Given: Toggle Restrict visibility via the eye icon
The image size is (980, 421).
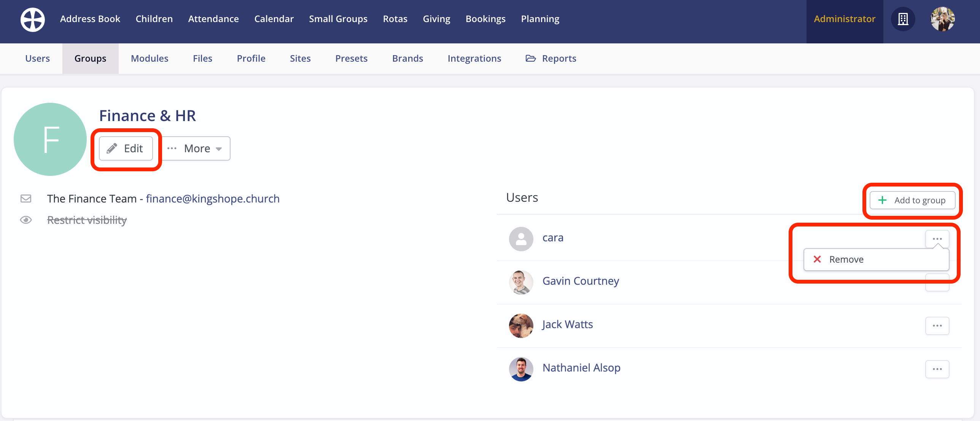Looking at the screenshot, I should coord(25,220).
